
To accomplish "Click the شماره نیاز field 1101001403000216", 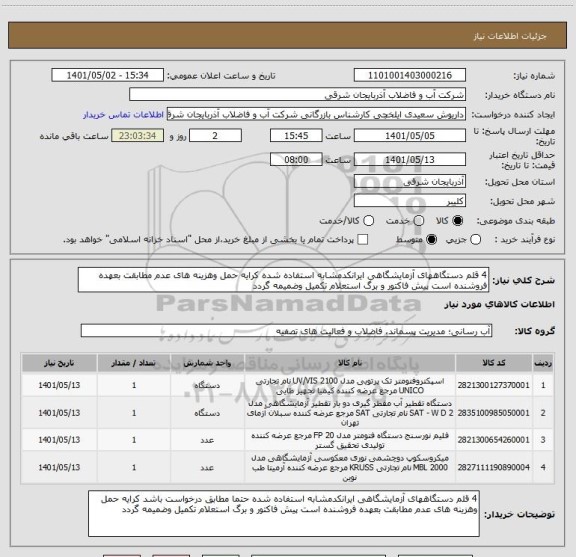I will pos(410,75).
